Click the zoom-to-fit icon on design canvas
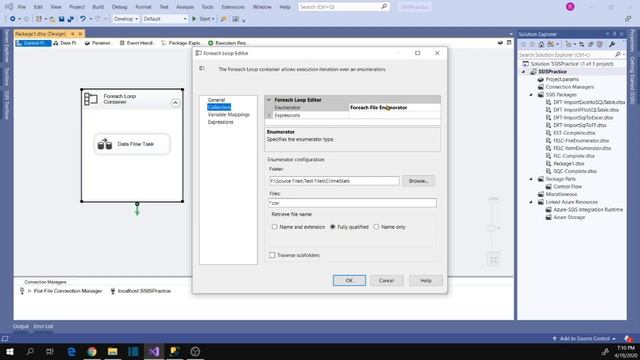The width and height of the screenshot is (640, 360). coord(493,260)
